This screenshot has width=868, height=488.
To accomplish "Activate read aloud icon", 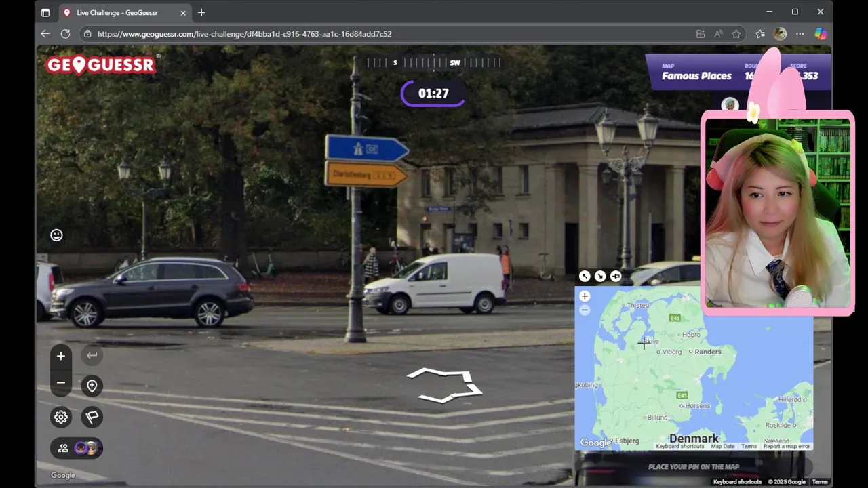I will tap(718, 34).
